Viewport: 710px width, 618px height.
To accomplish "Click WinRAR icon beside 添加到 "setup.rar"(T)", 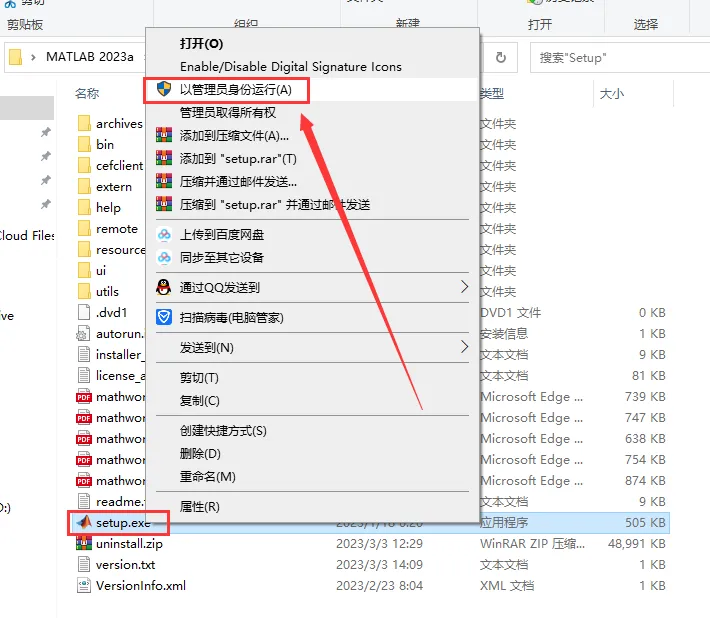I will [x=164, y=158].
